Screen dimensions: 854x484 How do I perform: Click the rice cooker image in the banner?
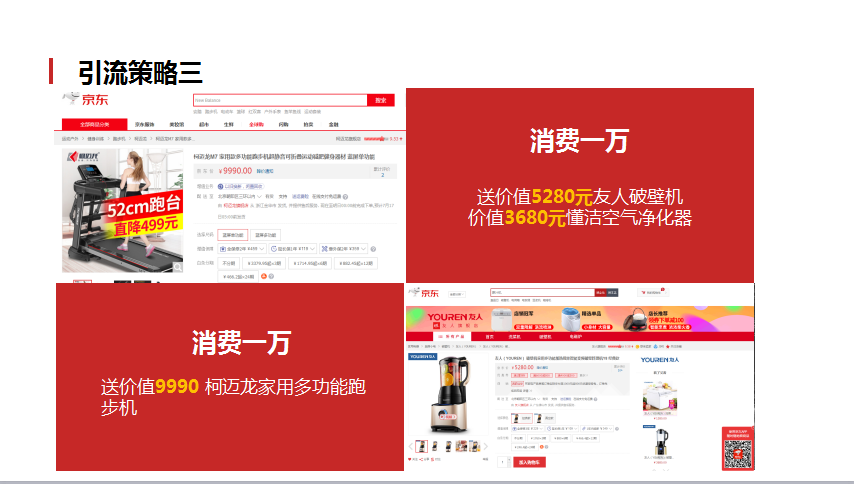502,320
